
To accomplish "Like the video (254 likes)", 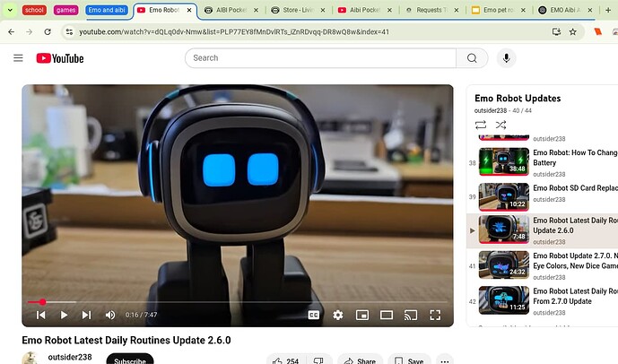I will coord(286,360).
